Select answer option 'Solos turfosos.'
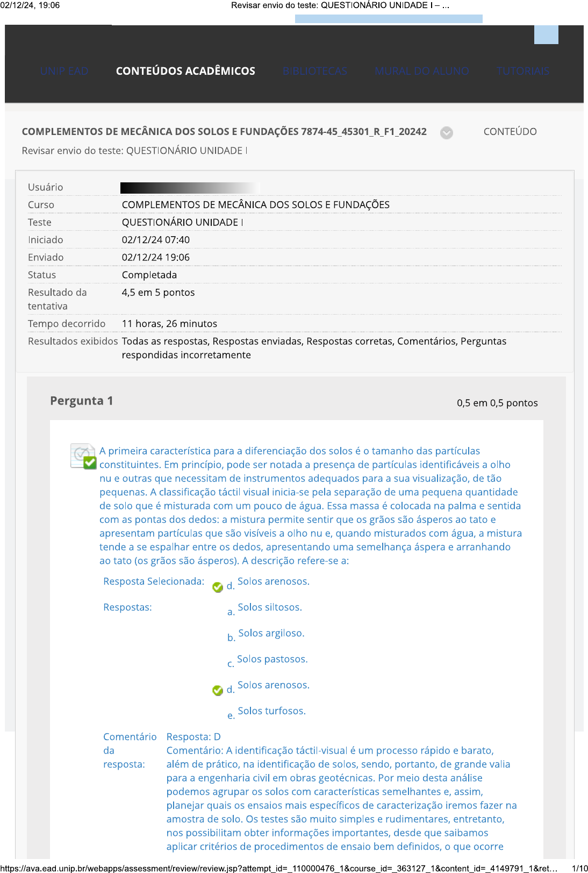The image size is (588, 873). point(271,711)
